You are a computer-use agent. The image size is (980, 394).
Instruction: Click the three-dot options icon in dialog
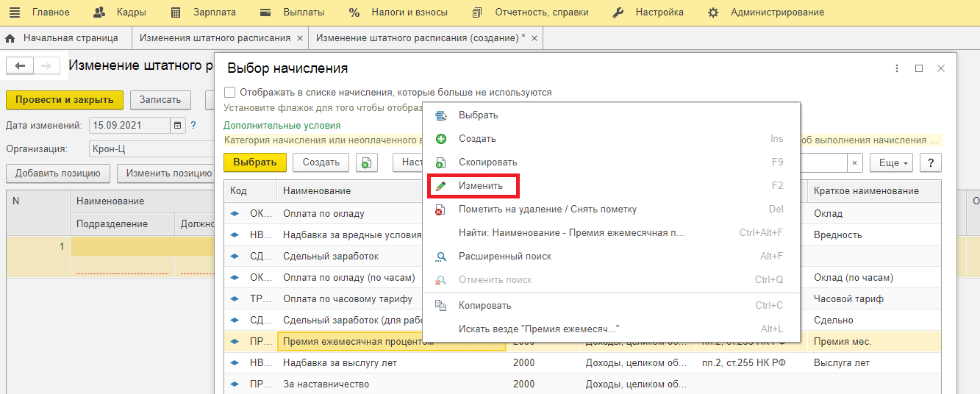896,68
